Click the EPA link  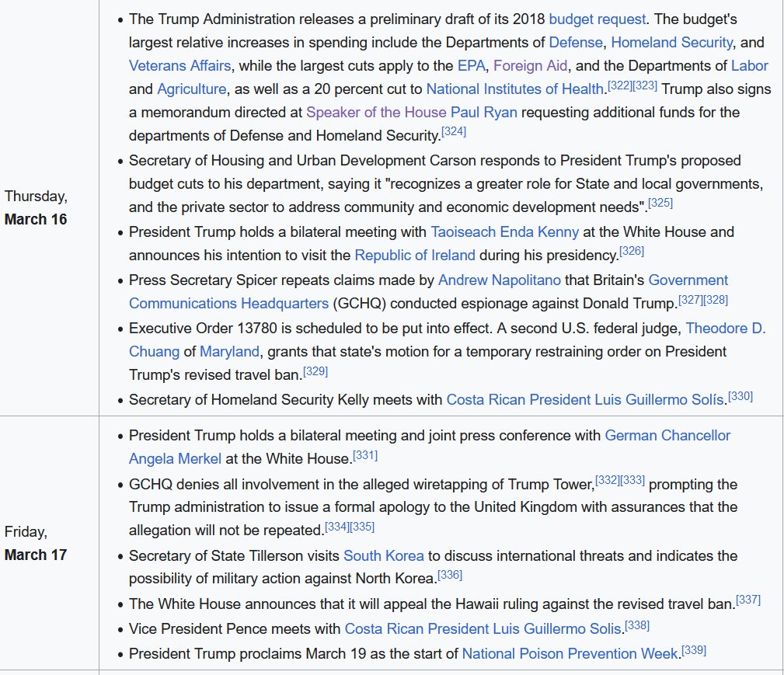[471, 66]
